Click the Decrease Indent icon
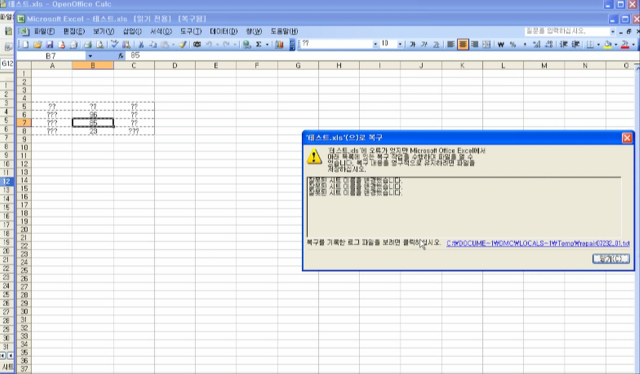The width and height of the screenshot is (640, 374). tap(564, 44)
